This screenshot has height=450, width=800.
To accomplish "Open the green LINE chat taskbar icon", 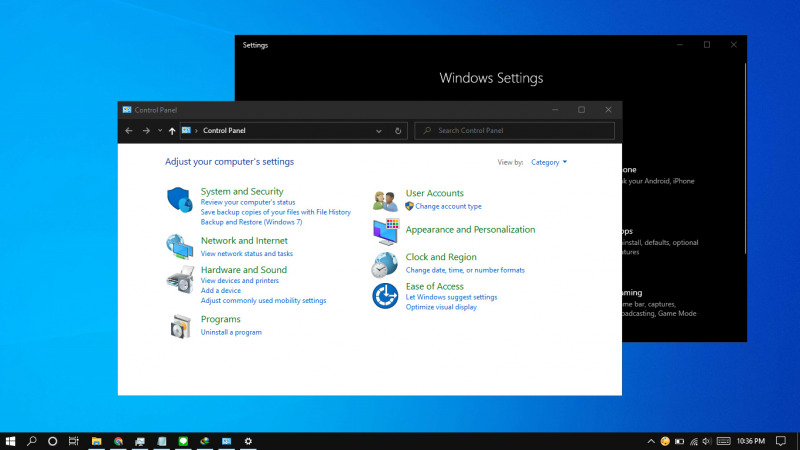I will pos(183,441).
